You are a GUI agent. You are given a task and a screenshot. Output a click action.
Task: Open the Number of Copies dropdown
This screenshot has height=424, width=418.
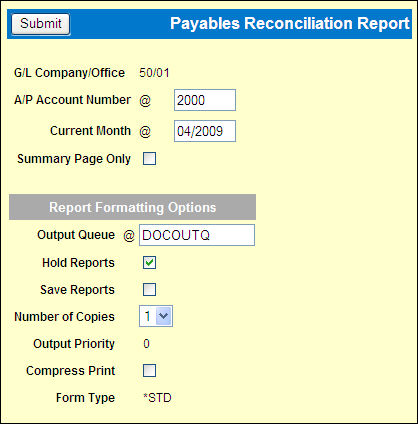pos(156,316)
